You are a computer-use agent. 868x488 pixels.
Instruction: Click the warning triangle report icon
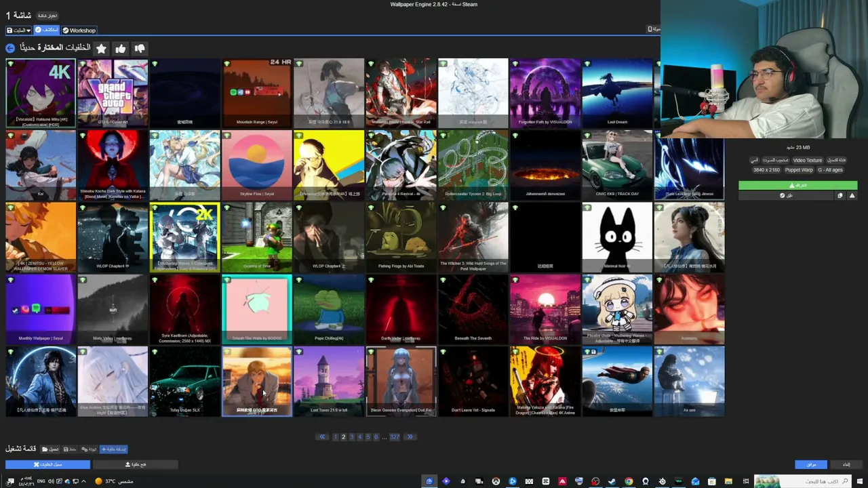click(852, 196)
